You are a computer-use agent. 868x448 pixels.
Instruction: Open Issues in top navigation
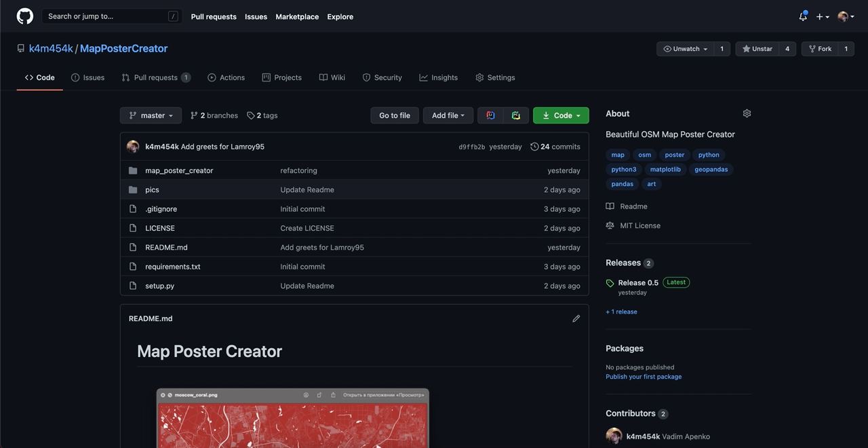(256, 16)
